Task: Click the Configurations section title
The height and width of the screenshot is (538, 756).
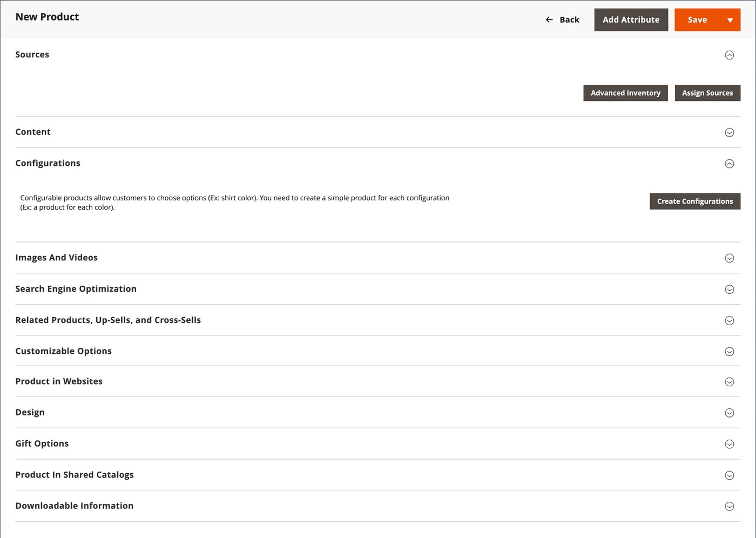Action: point(48,163)
